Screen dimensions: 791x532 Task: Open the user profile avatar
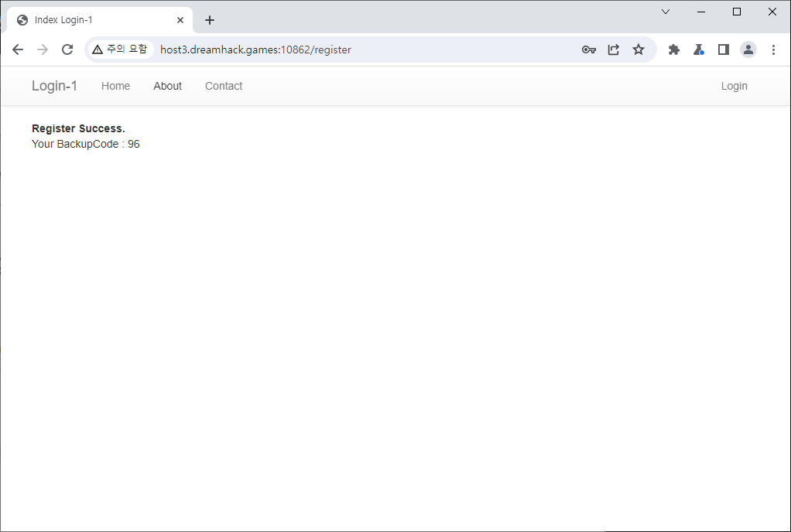(x=748, y=49)
